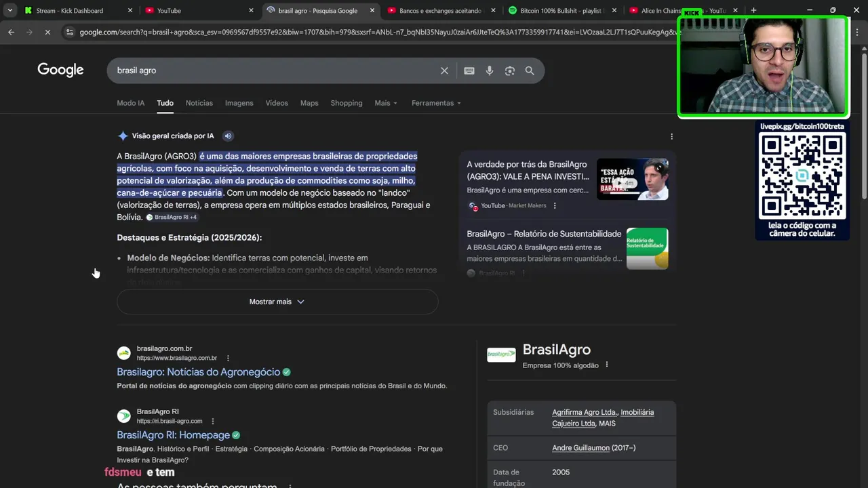Open BrasilAgro Relatório de Sustentabilidade source

(544, 234)
